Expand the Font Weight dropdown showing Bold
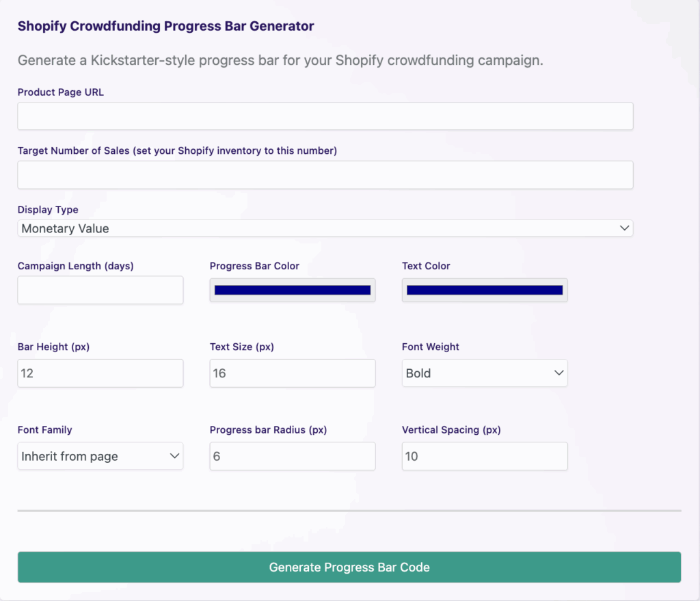This screenshot has width=700, height=601. pyautogui.click(x=485, y=373)
